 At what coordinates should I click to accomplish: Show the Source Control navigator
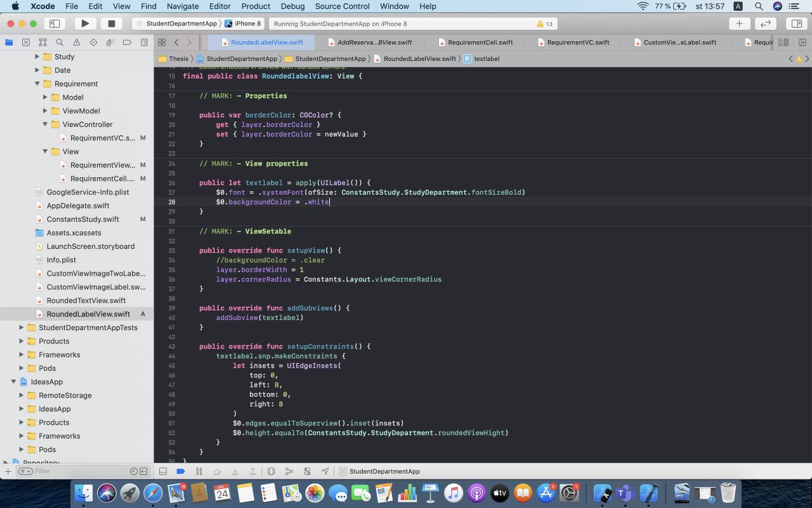click(26, 43)
